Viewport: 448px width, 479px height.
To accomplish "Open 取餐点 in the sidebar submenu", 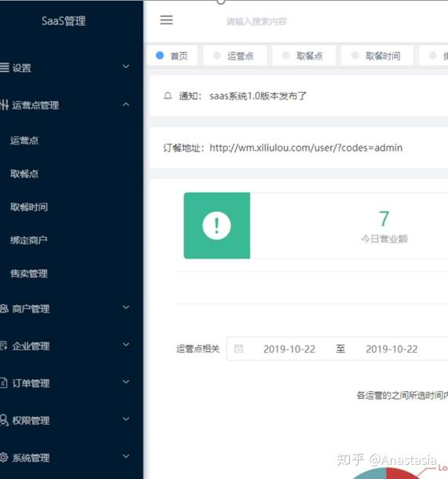I will [x=24, y=174].
